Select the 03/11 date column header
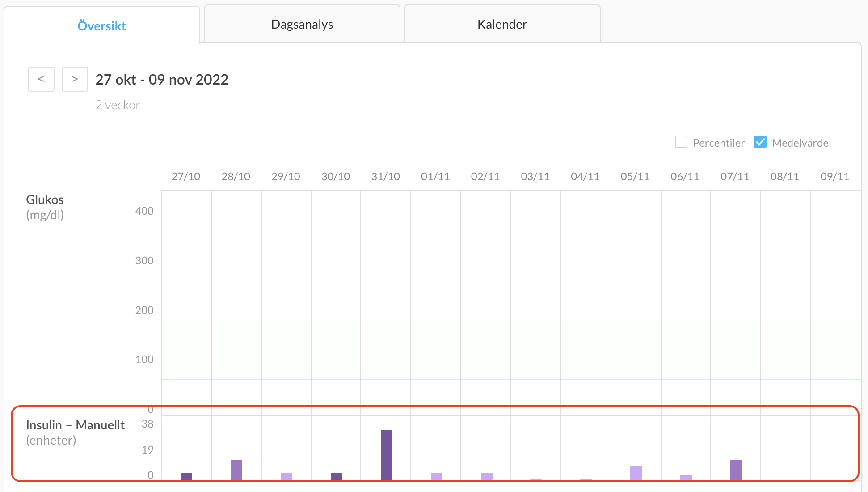This screenshot has height=492, width=868. [535, 176]
